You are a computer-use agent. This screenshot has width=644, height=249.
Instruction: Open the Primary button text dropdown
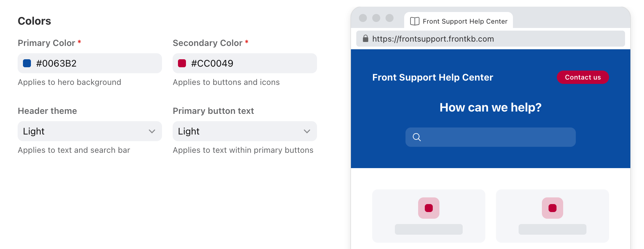click(245, 131)
